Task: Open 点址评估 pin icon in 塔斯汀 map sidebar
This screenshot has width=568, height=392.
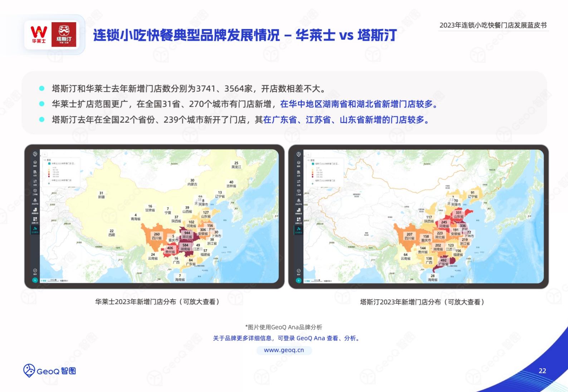Action: click(x=299, y=201)
